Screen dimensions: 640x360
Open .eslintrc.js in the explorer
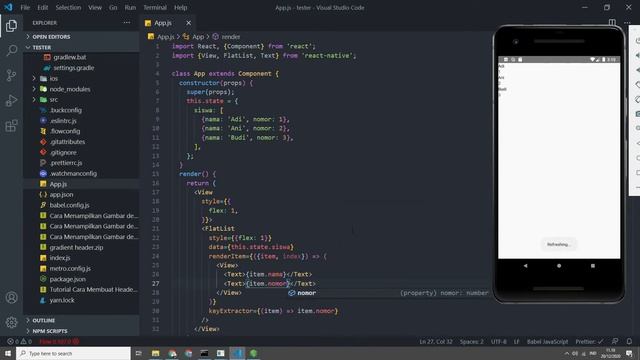[x=63, y=121]
